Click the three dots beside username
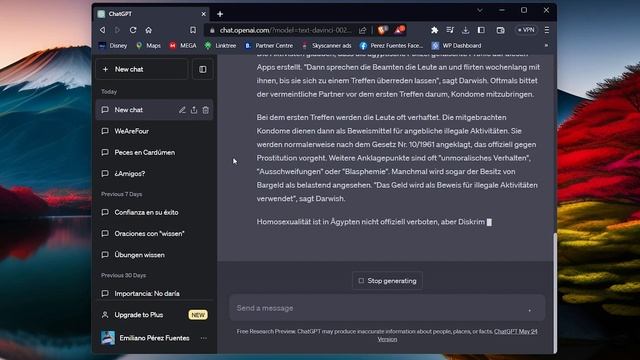This screenshot has height=360, width=640. tap(204, 338)
